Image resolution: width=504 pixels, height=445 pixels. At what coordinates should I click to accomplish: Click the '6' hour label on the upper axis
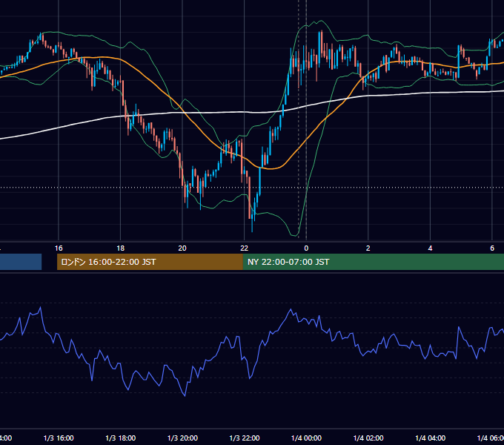tap(492, 248)
